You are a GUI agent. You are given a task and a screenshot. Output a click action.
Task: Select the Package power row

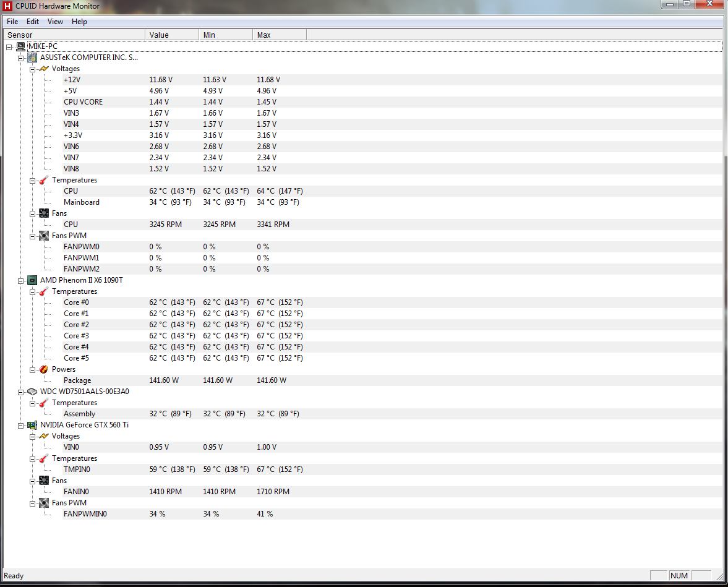click(393, 380)
